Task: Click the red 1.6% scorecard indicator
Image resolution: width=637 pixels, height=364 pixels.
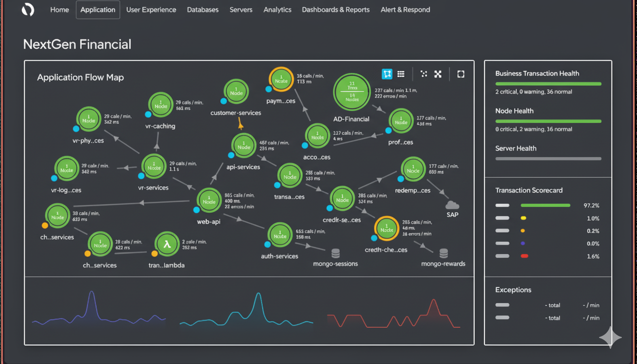Action: 524,256
